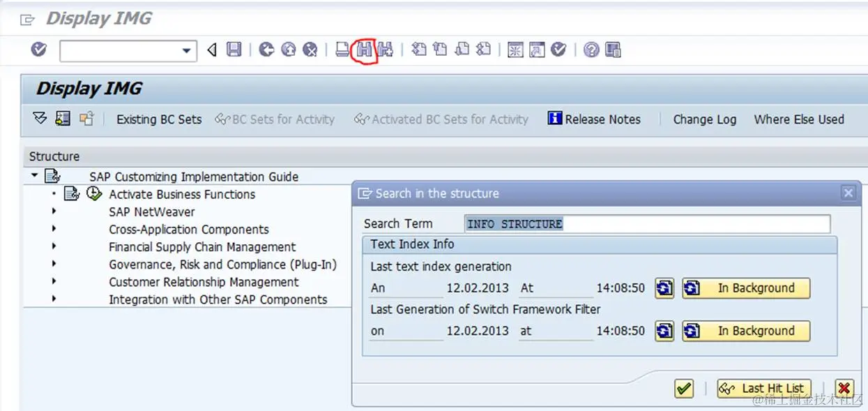
Task: Click the Find binoculars icon
Action: point(364,50)
